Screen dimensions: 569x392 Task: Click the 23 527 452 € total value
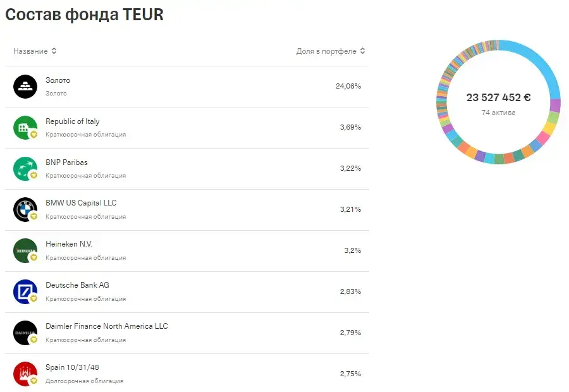[498, 97]
